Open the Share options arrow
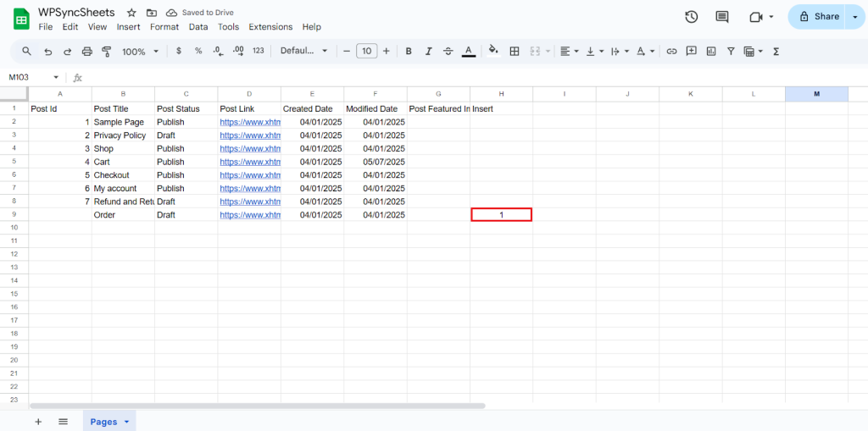 854,17
